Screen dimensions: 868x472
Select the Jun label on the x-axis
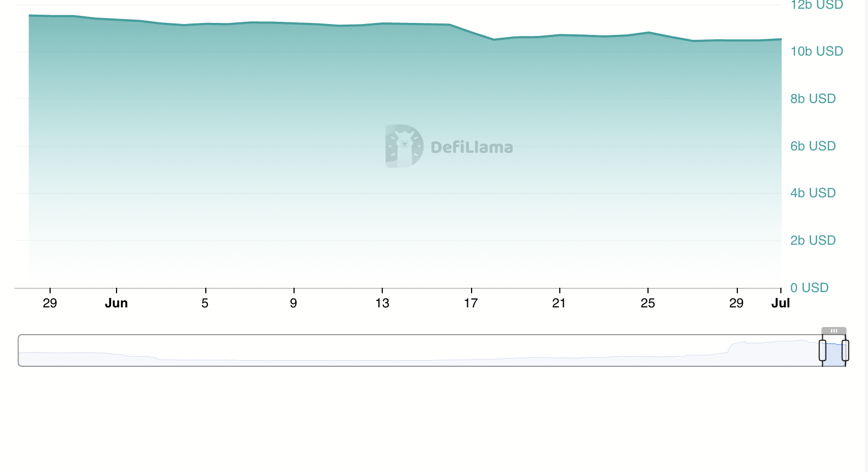[117, 302]
